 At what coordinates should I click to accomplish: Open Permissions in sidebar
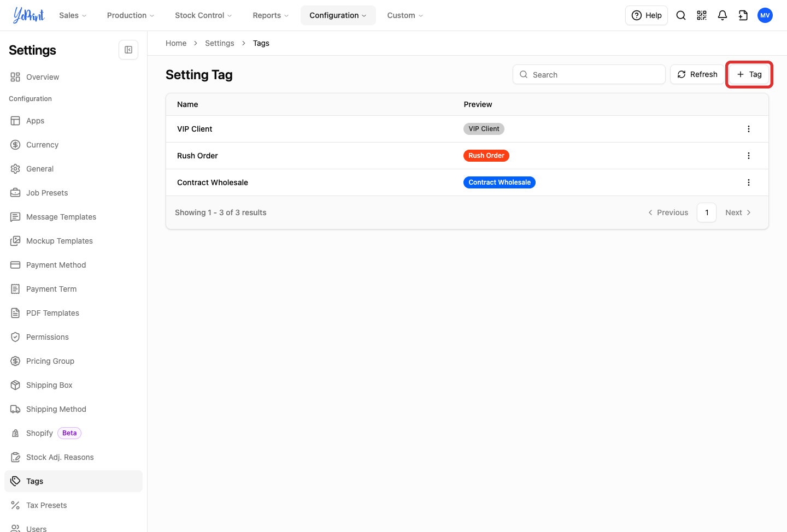(73, 337)
